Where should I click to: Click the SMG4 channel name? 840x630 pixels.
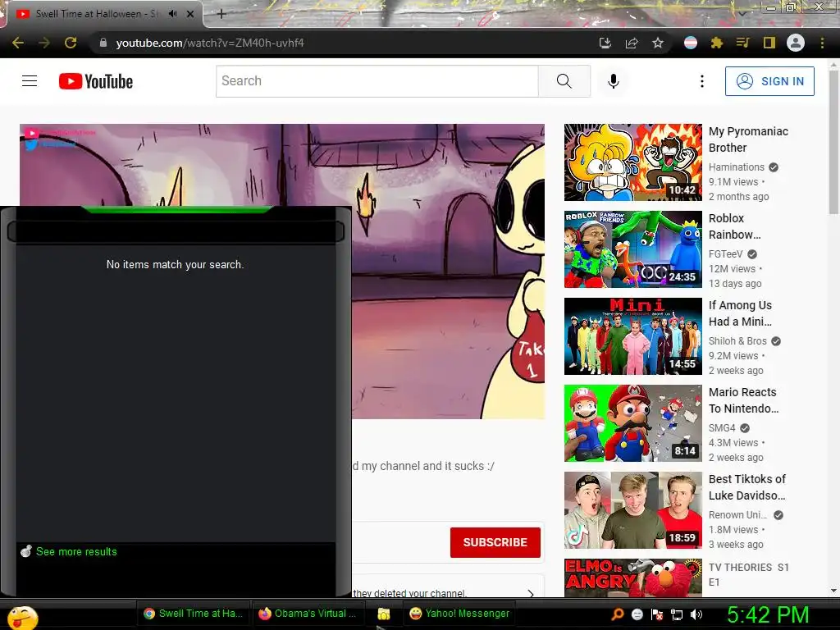coord(722,428)
